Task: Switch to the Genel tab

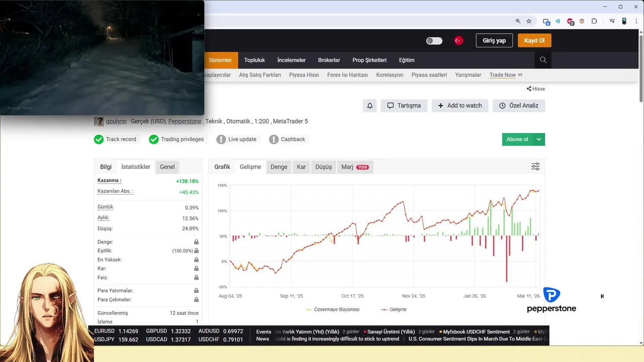Action: coord(168,167)
